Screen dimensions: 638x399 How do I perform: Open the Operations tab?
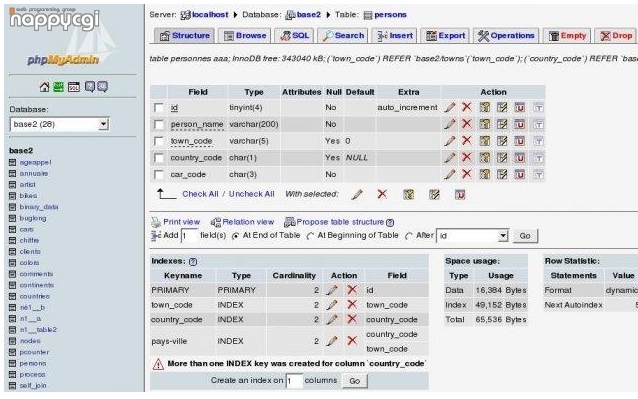506,36
